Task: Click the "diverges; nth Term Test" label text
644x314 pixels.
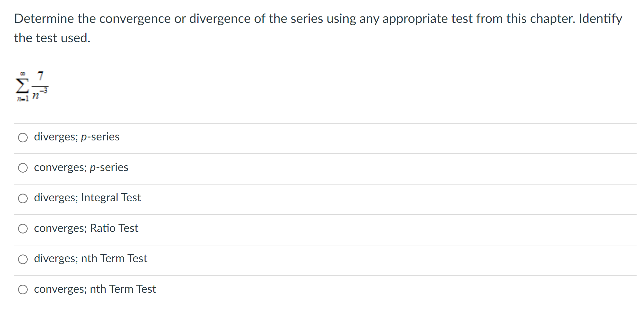Action: (90, 258)
